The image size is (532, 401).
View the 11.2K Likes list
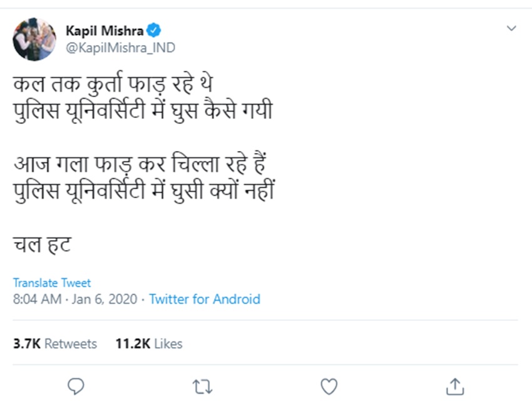click(x=149, y=343)
